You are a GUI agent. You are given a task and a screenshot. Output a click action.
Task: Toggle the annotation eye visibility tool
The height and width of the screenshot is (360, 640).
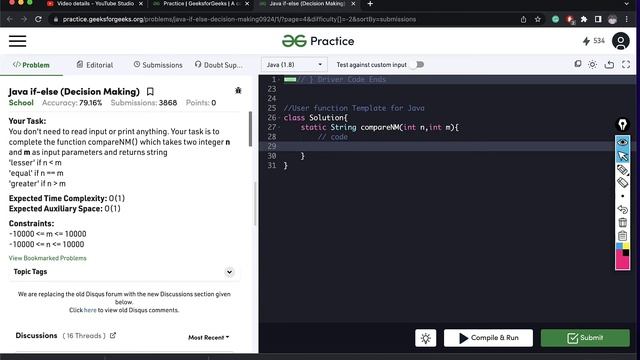[622, 142]
